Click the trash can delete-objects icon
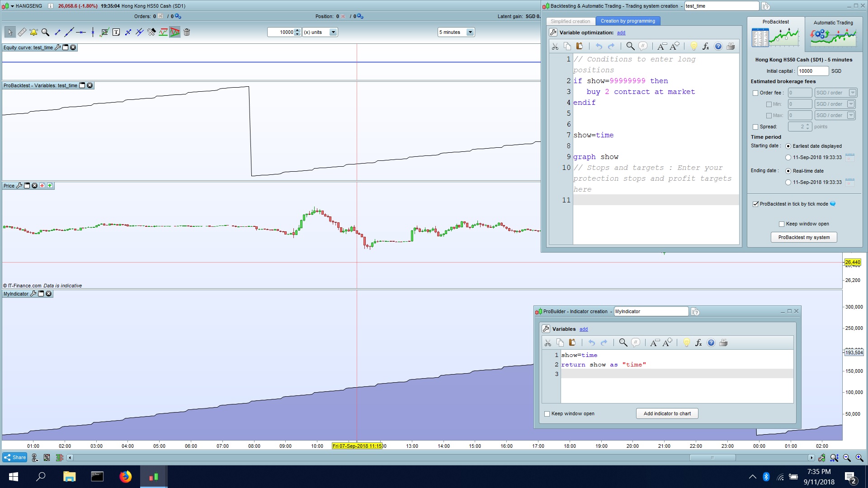This screenshot has width=868, height=488. (187, 32)
